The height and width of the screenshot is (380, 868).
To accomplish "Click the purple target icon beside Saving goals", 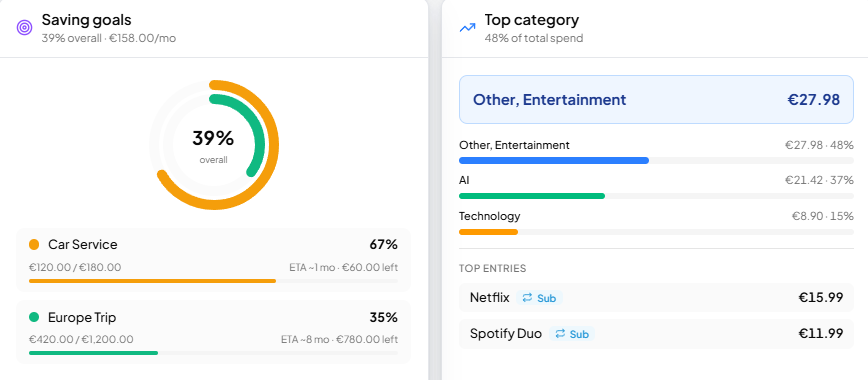I will coord(24,27).
